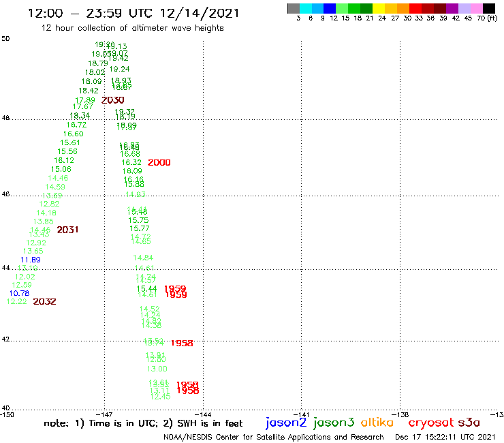This screenshot has width=504, height=443.
Task: Click wave height value 19.24
Action: pyautogui.click(x=120, y=69)
